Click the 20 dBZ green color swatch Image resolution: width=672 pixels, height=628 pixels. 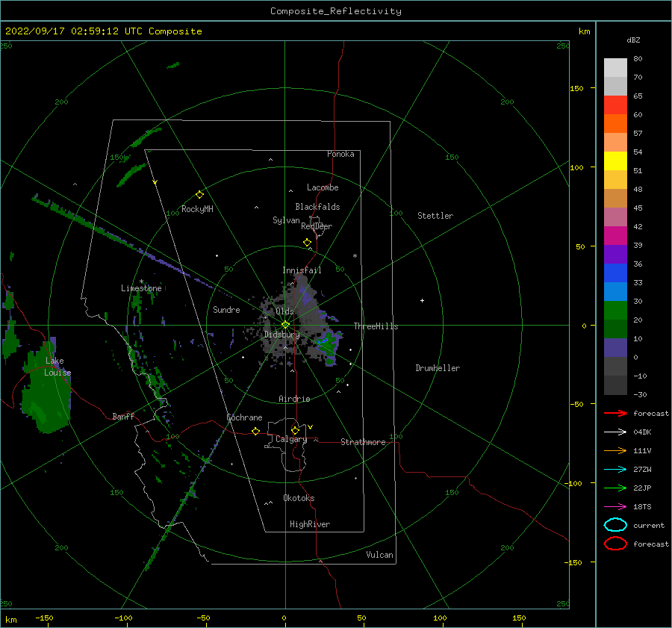click(615, 311)
